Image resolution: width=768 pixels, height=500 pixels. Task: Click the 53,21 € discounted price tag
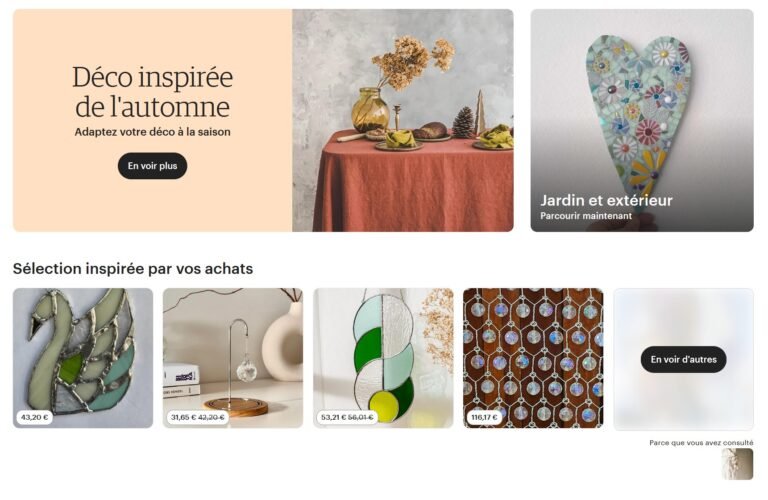tap(347, 417)
